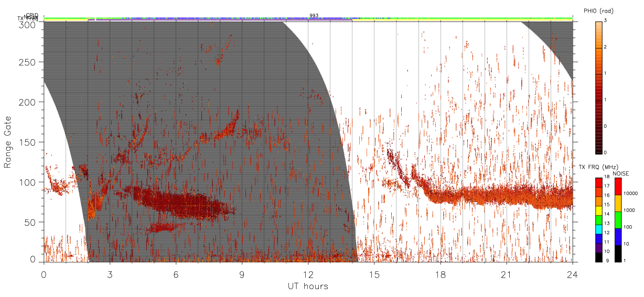
Task: Click the '3' label atop PHI0 color bar
Action: coord(606,20)
